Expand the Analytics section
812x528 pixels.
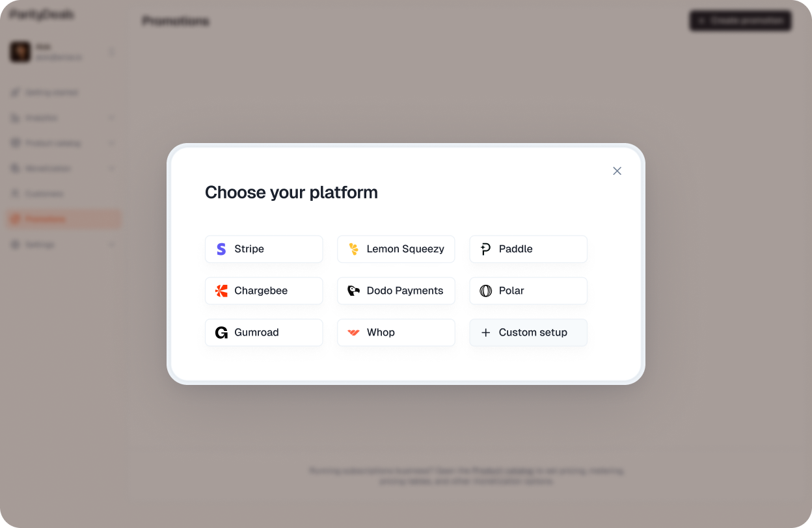pos(111,118)
